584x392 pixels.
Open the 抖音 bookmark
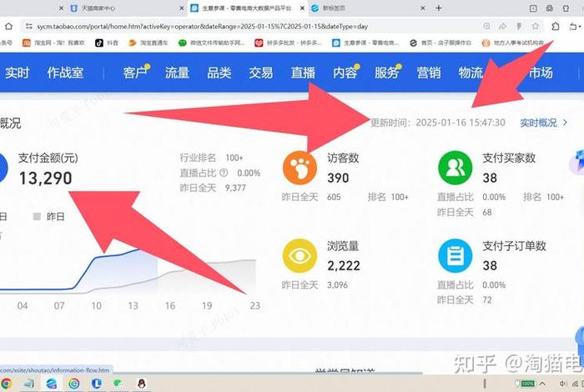pos(107,43)
